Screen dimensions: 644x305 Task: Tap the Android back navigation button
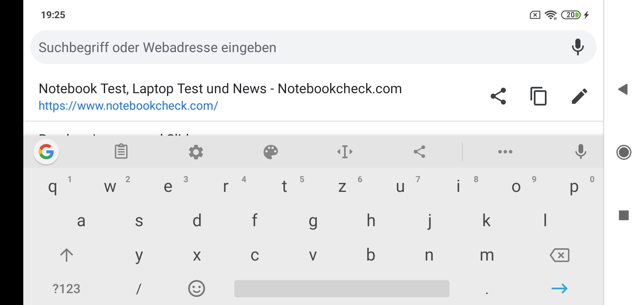click(x=623, y=89)
